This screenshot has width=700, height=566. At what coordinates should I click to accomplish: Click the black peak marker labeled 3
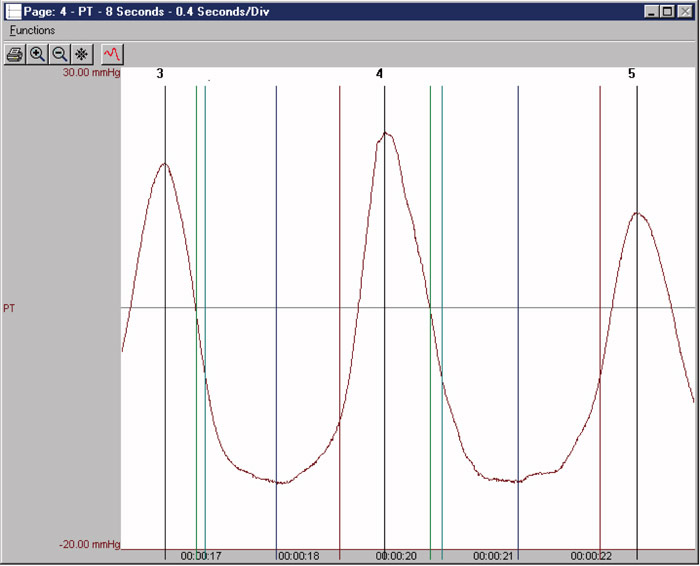[x=165, y=321]
